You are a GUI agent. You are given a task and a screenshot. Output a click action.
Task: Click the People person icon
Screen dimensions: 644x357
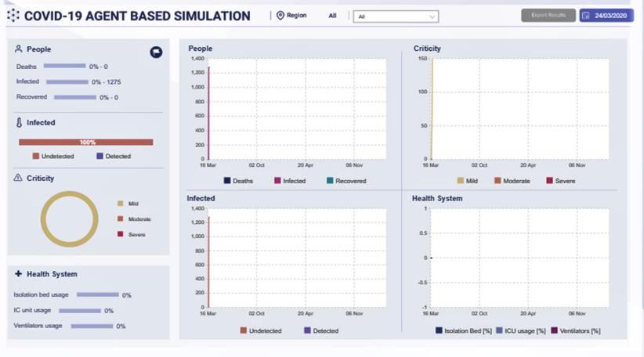coord(19,49)
